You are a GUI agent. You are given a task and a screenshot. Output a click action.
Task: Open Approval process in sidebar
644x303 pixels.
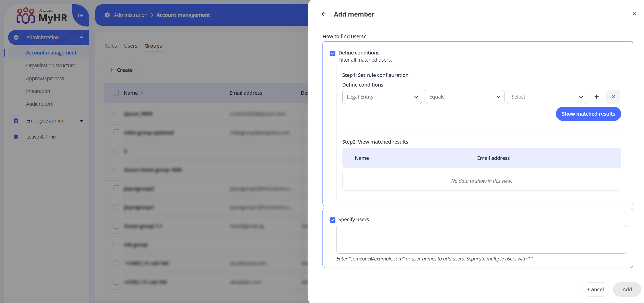(45, 78)
